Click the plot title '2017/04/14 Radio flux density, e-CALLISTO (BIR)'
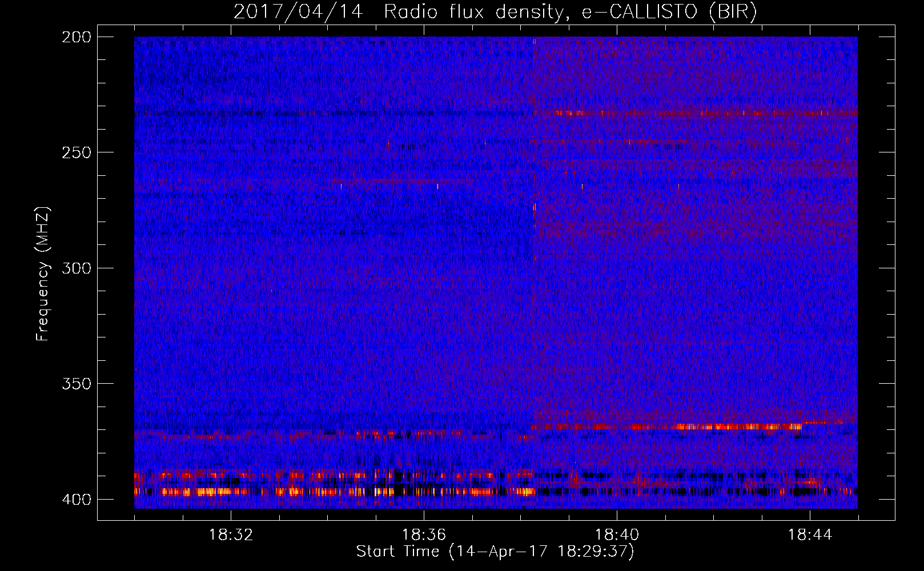 pyautogui.click(x=495, y=12)
